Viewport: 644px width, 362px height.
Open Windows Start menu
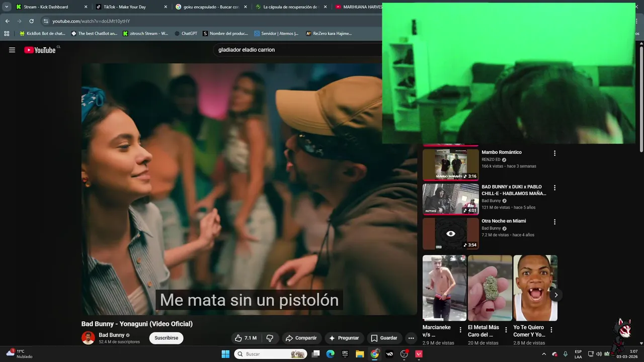click(225, 354)
